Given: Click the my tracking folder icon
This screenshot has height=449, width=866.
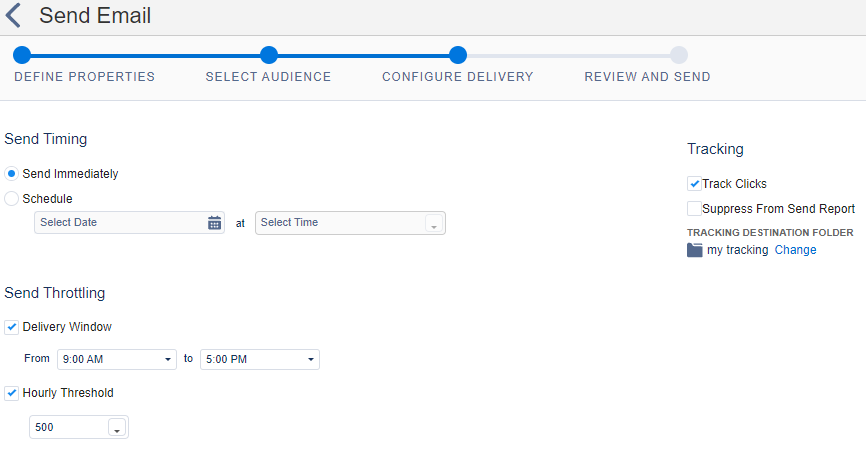Looking at the screenshot, I should click(x=694, y=250).
